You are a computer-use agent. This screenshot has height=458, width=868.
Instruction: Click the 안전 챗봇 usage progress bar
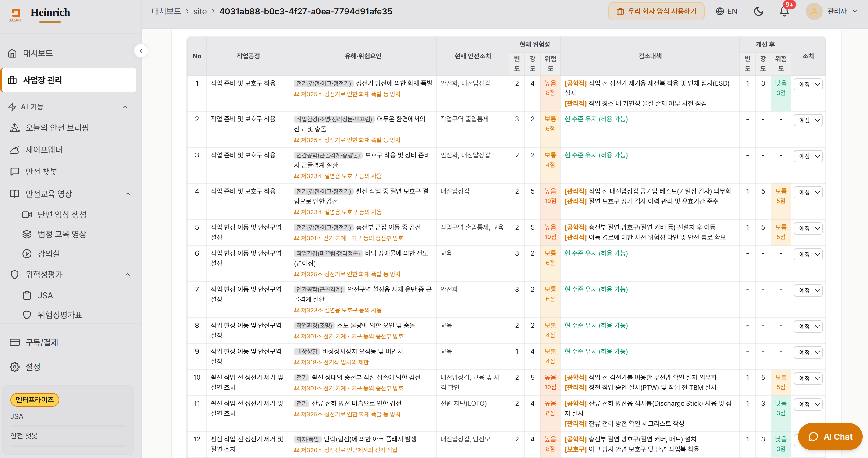[x=68, y=445]
